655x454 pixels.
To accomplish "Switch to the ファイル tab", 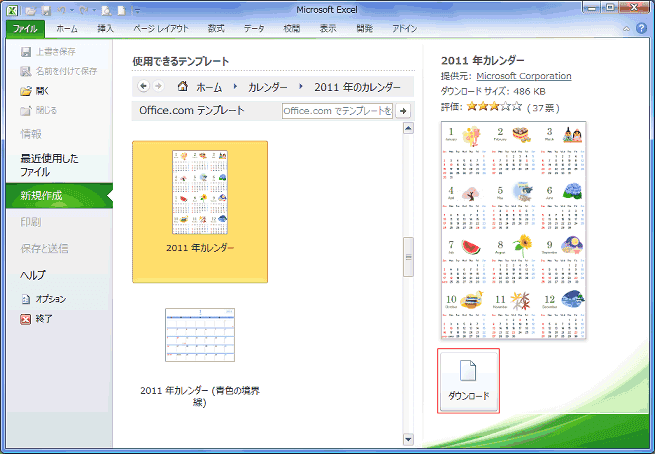I will pyautogui.click(x=25, y=28).
